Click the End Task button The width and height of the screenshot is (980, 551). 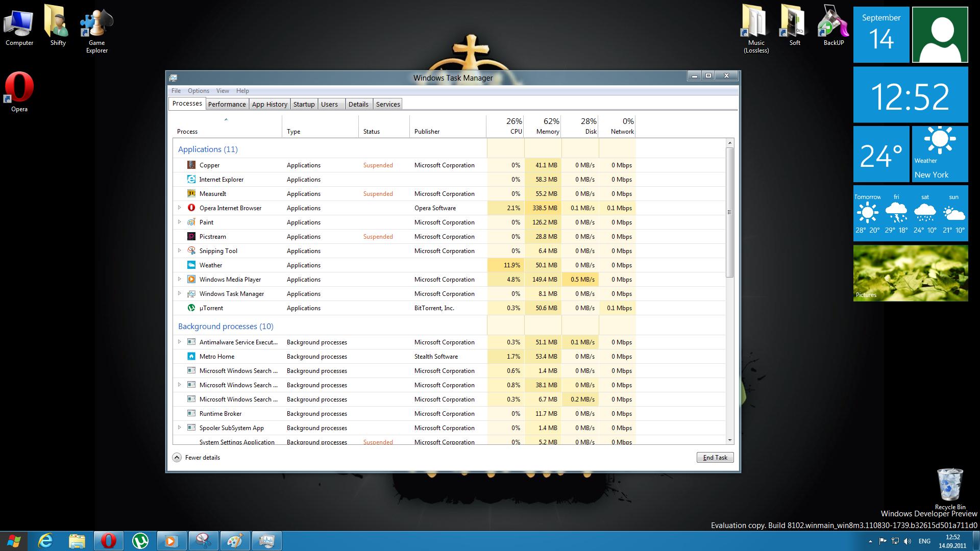[x=715, y=458]
